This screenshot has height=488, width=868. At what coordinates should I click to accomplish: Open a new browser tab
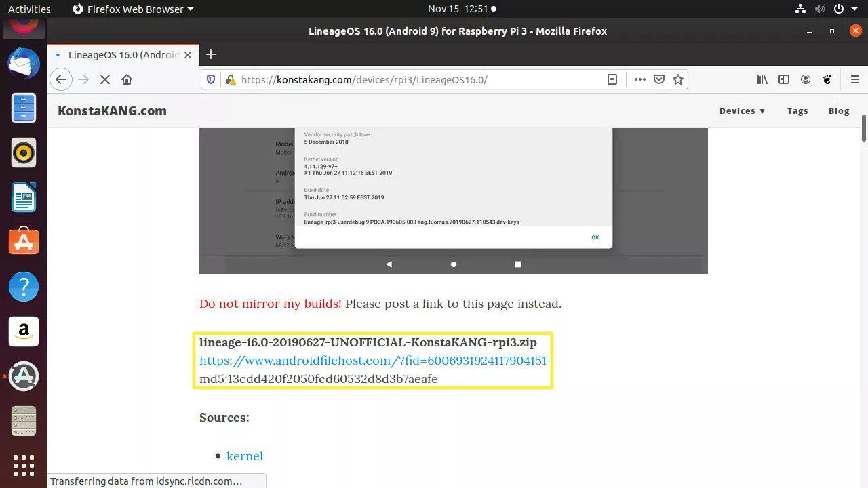(211, 54)
